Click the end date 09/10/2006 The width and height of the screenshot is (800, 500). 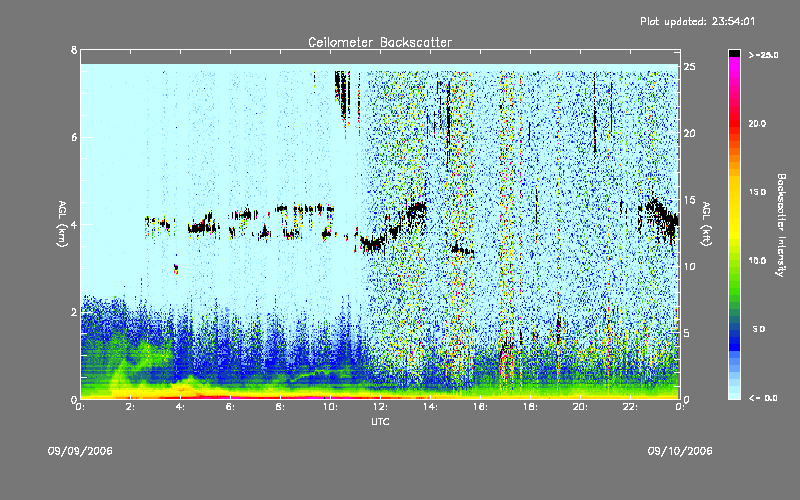[x=680, y=451]
